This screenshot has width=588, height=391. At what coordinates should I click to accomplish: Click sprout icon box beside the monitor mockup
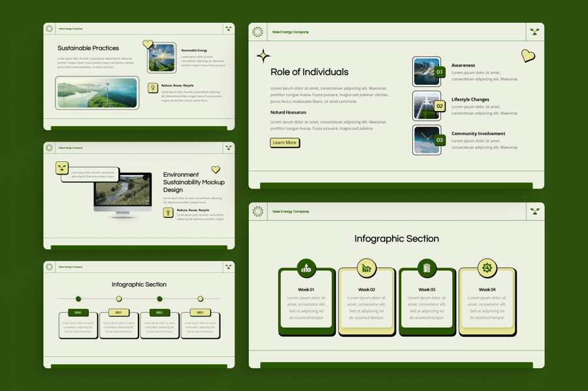pos(62,168)
